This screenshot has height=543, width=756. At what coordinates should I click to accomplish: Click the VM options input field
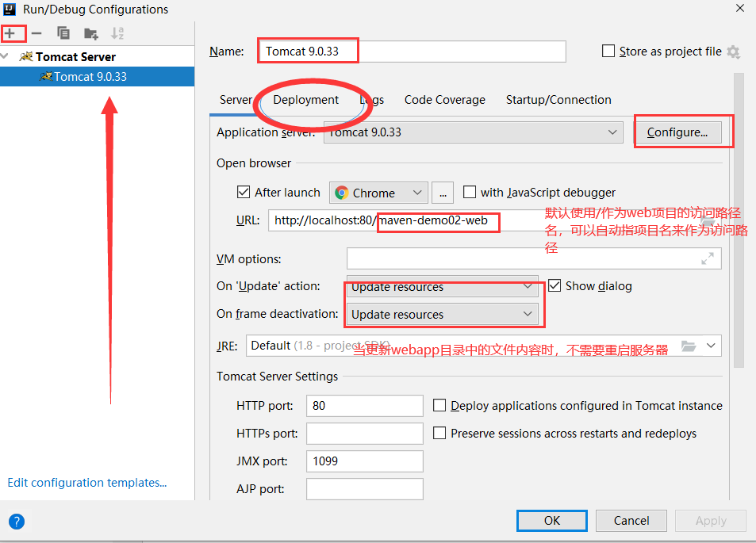(x=534, y=258)
